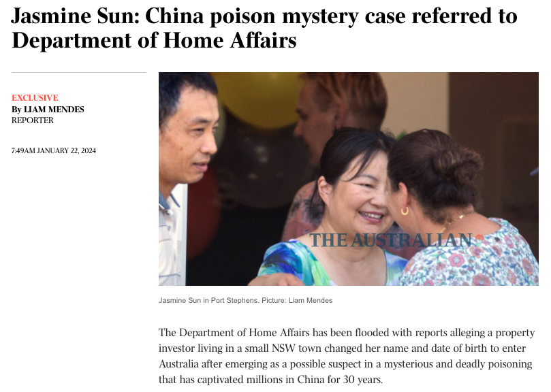Click "The Department of Home Affairs" in body paragraph
The image size is (551, 392).
coord(234,332)
